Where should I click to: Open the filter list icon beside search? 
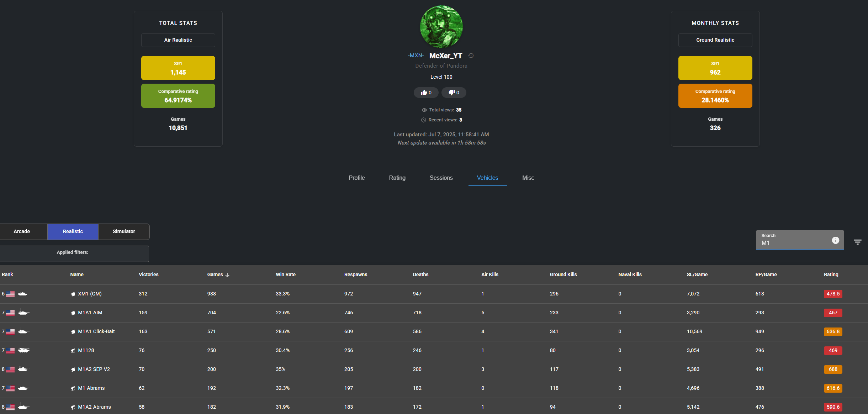point(857,242)
